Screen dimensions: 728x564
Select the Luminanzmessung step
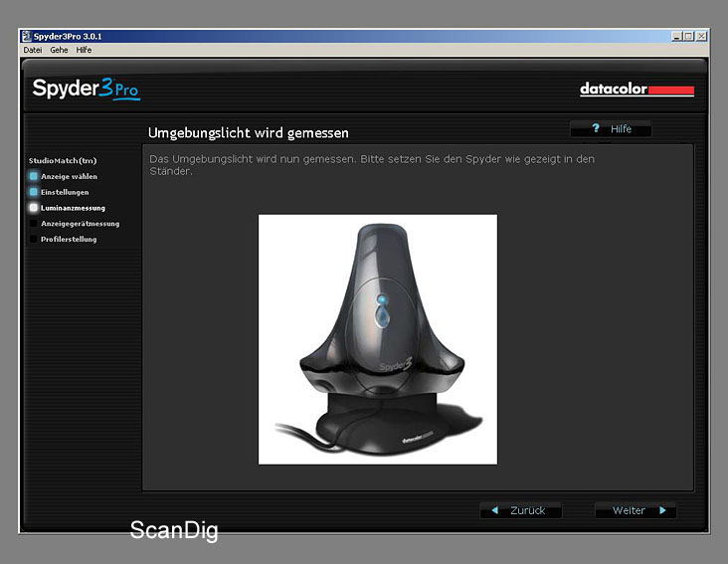(x=68, y=208)
